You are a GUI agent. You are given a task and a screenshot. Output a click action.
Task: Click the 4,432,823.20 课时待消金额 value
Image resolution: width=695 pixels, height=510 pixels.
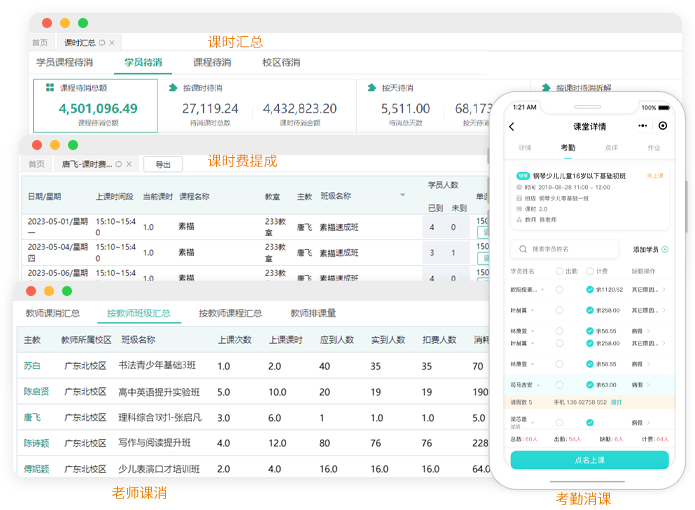300,109
